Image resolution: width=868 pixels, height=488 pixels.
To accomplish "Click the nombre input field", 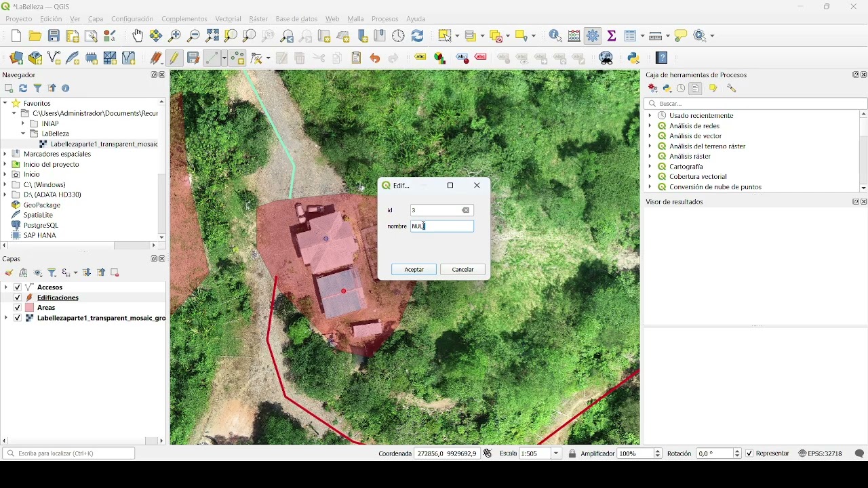I will pyautogui.click(x=443, y=227).
